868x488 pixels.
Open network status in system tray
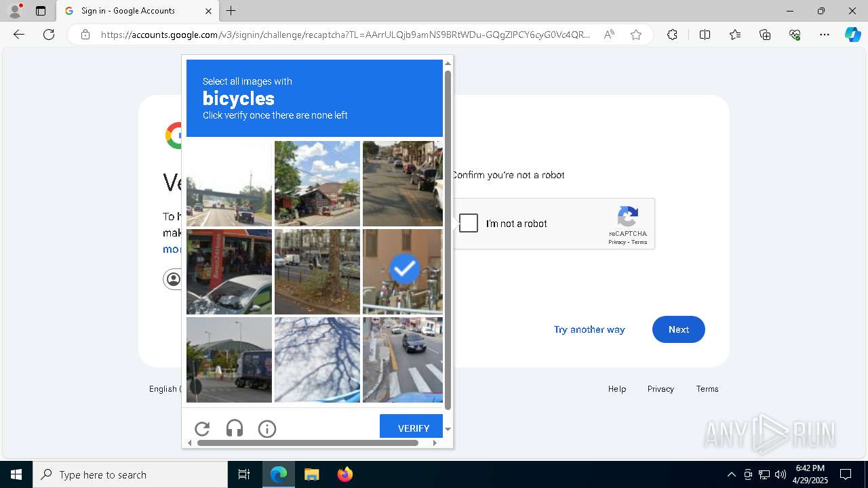tap(764, 474)
